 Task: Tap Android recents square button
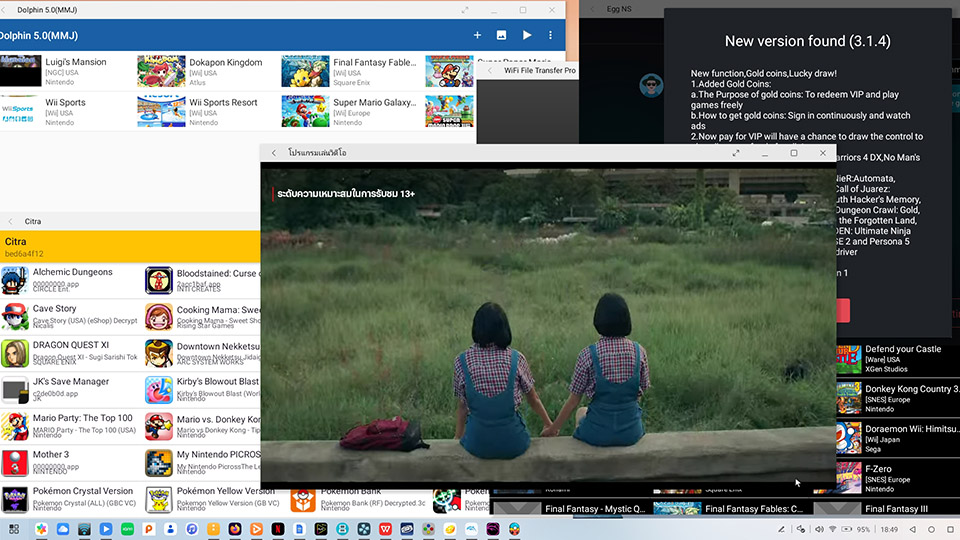coord(950,530)
